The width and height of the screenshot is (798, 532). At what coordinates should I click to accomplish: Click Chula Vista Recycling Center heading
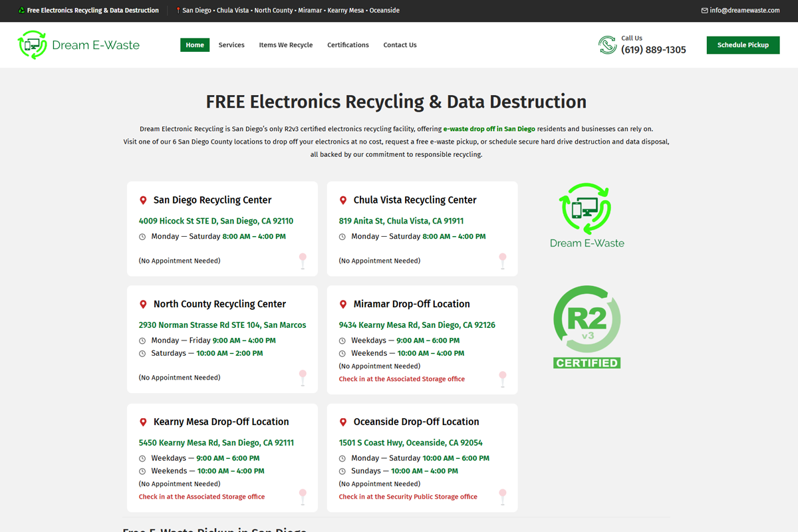click(415, 200)
